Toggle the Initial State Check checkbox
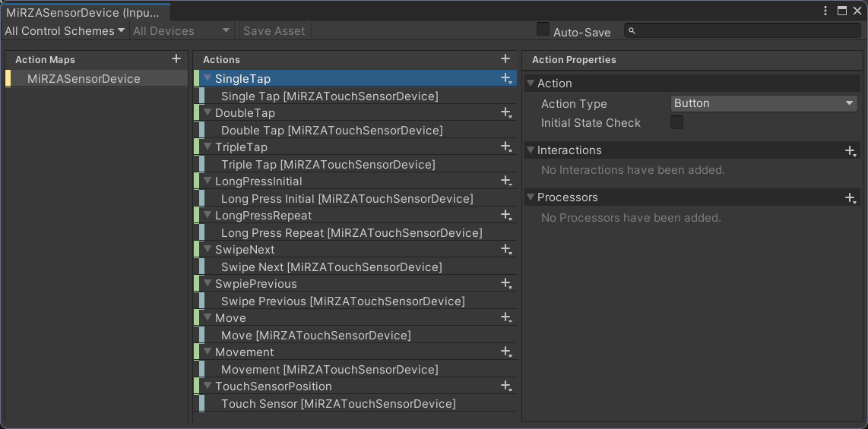 pos(676,122)
